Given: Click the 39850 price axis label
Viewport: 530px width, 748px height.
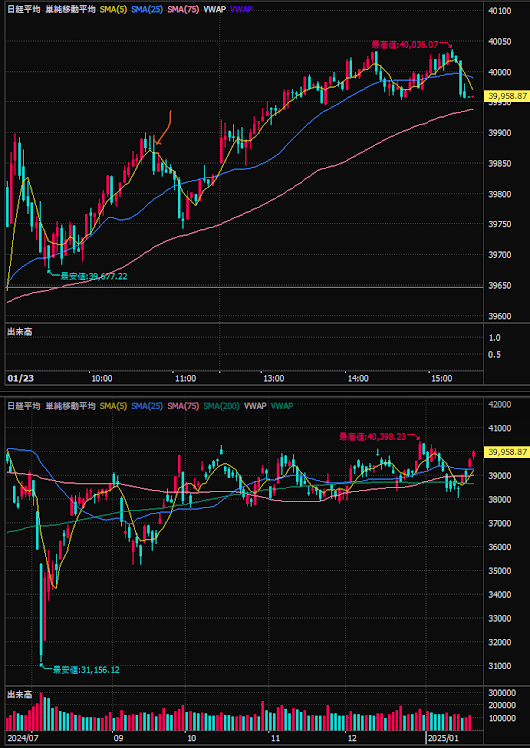Looking at the screenshot, I should [500, 164].
